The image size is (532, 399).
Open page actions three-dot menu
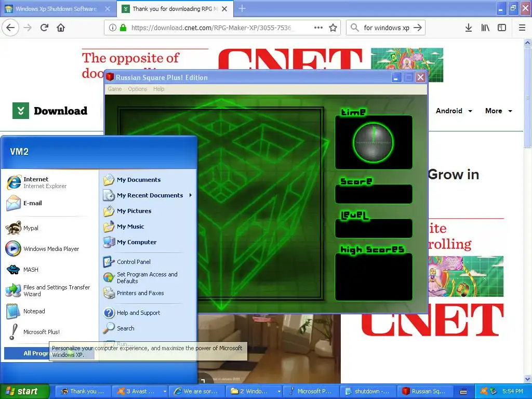tap(318, 28)
